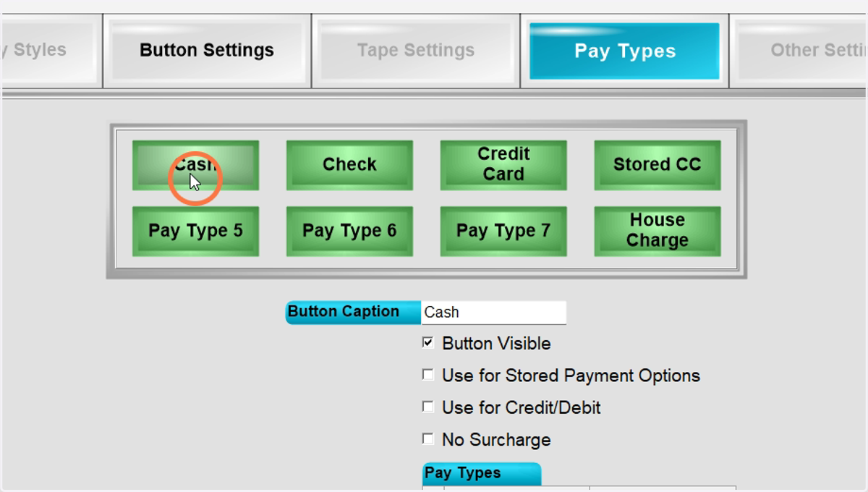Viewport: 868px width, 492px height.
Task: Choose the House Charge pay button
Action: point(658,232)
